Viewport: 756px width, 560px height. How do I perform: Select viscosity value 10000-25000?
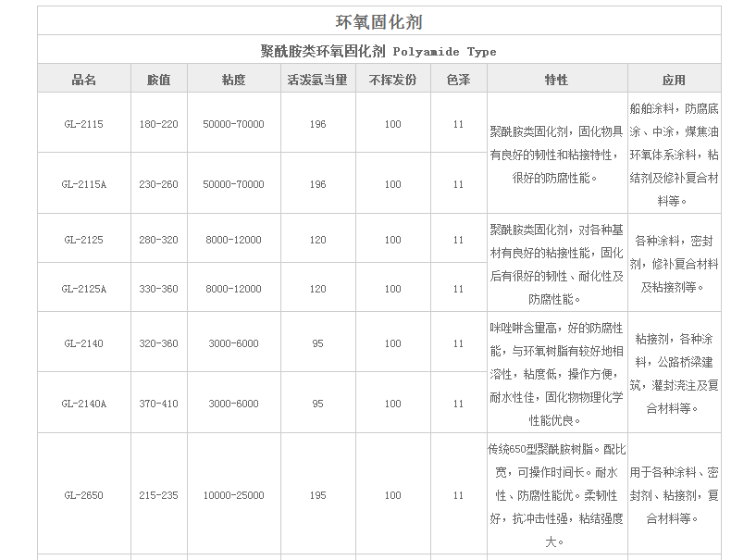(x=233, y=495)
